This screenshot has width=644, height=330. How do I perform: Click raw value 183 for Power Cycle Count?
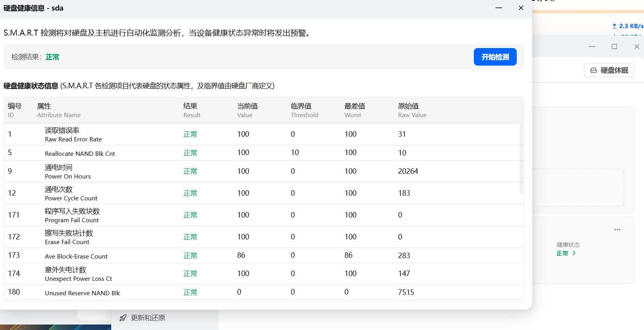point(404,193)
